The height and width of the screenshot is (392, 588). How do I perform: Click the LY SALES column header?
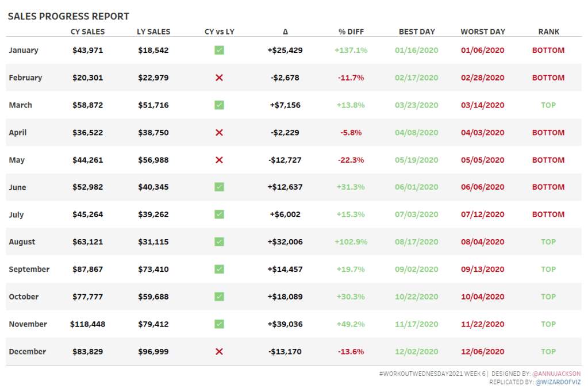click(153, 32)
